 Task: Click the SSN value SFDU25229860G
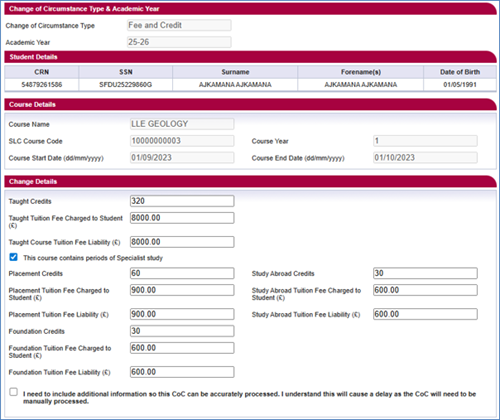point(126,85)
